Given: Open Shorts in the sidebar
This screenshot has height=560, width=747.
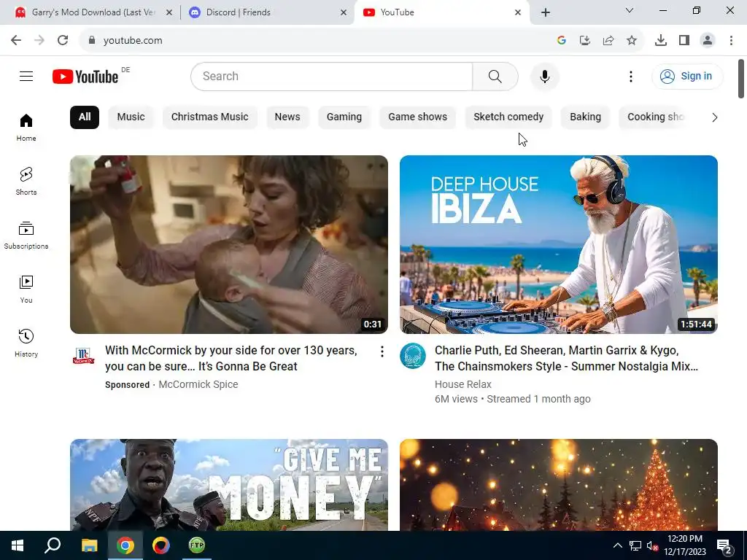Looking at the screenshot, I should tap(26, 182).
